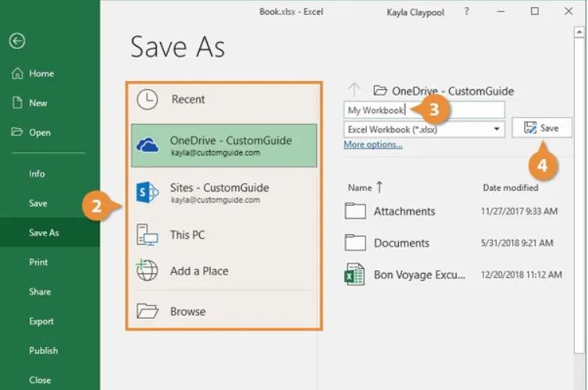
Task: Open the Documents folder
Action: click(x=401, y=243)
